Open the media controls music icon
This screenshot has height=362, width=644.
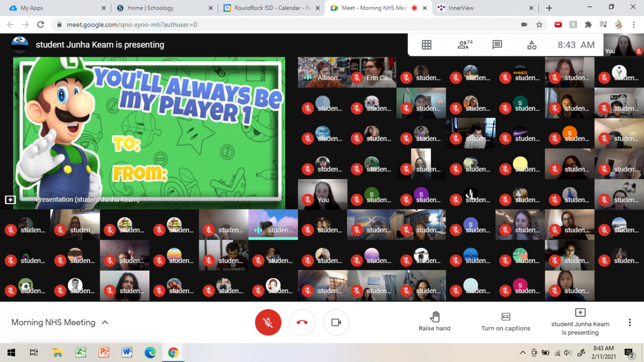click(x=603, y=25)
